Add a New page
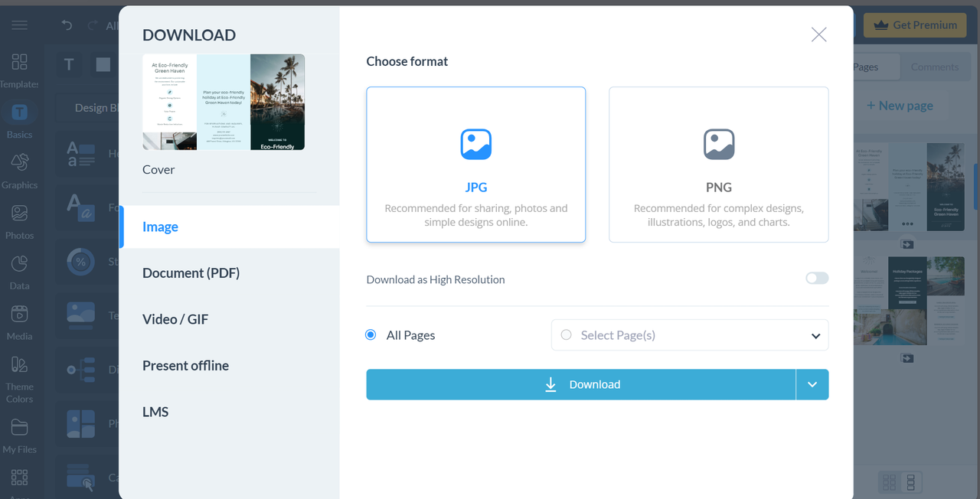The width and height of the screenshot is (980, 499). click(x=900, y=106)
